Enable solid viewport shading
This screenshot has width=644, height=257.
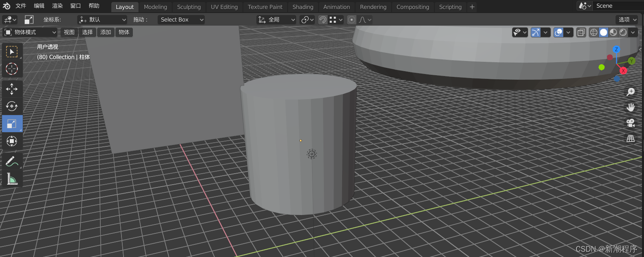tap(604, 32)
